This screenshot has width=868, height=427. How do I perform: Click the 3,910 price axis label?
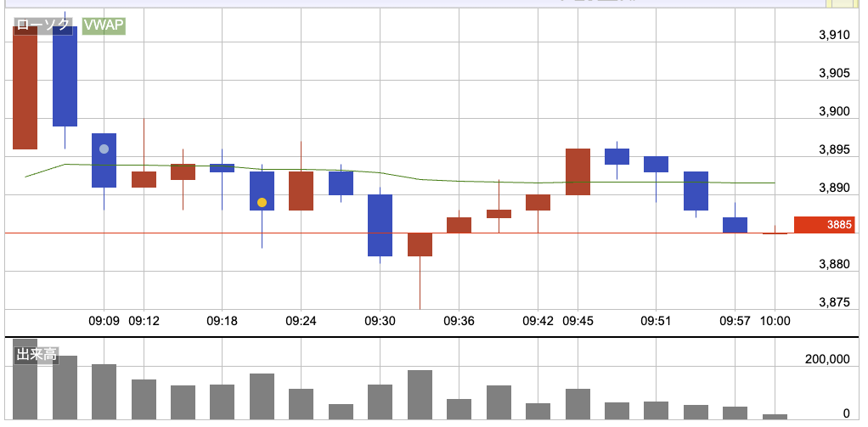tap(833, 35)
